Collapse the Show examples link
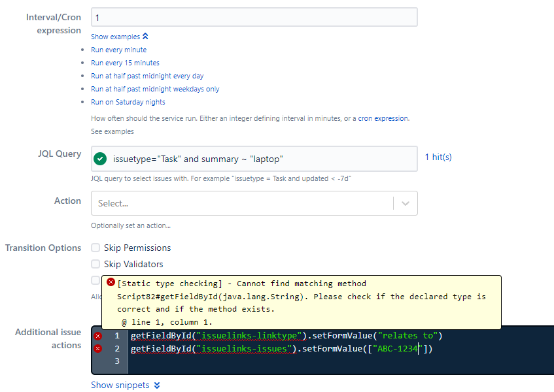 pyautogui.click(x=120, y=37)
